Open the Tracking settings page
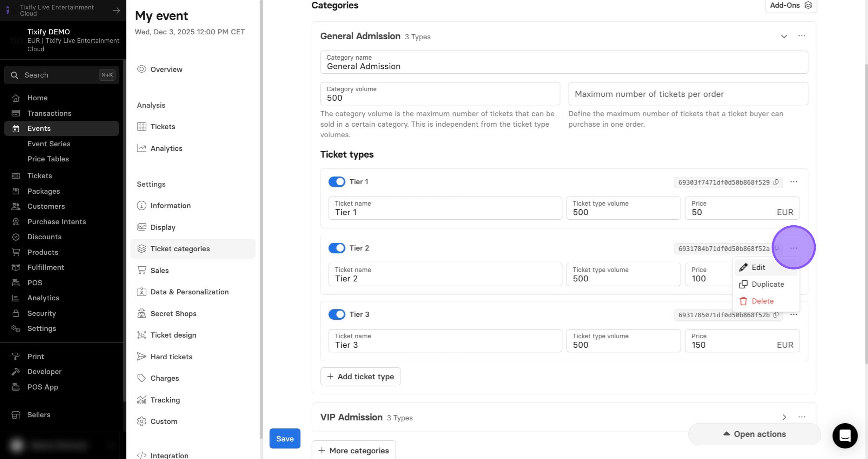The height and width of the screenshot is (459, 868). pos(158,400)
